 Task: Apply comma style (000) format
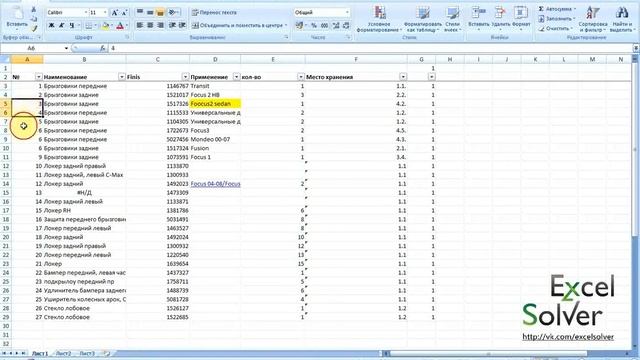pyautogui.click(x=324, y=26)
